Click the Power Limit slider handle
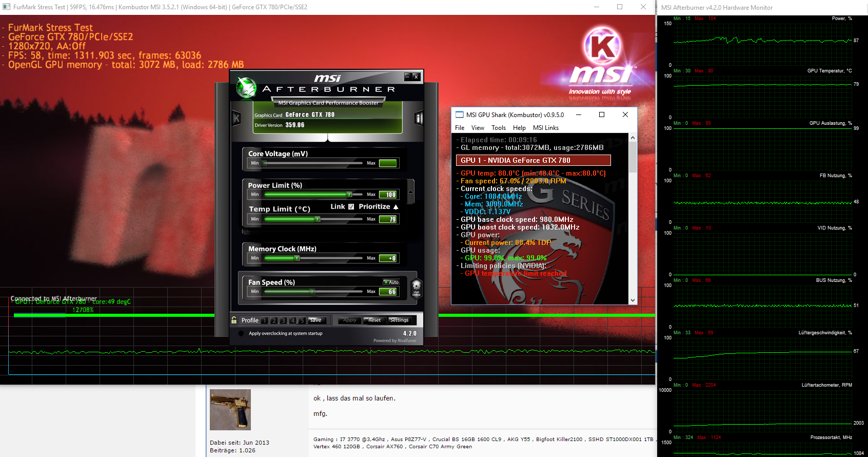868x457 pixels. (x=349, y=195)
